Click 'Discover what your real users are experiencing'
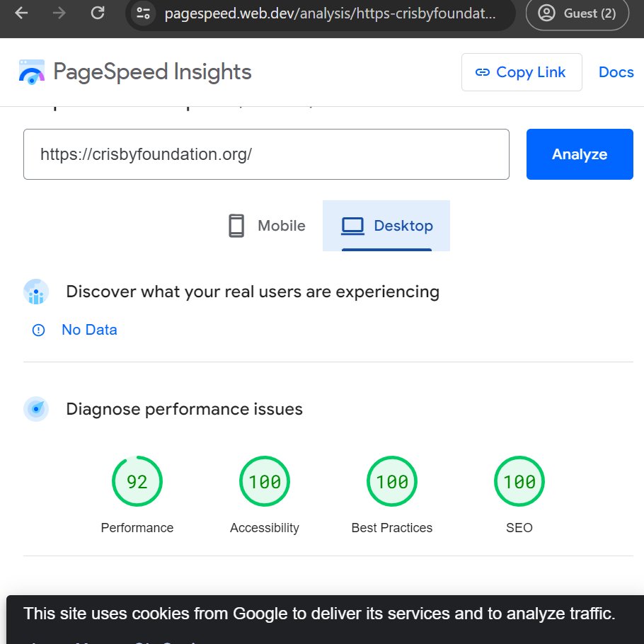 coord(253,292)
